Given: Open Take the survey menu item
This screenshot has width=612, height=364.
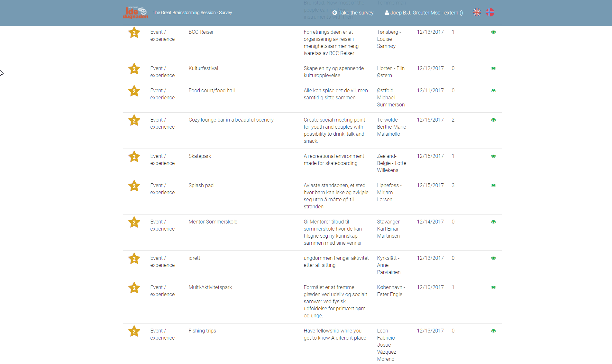Looking at the screenshot, I should [x=353, y=13].
